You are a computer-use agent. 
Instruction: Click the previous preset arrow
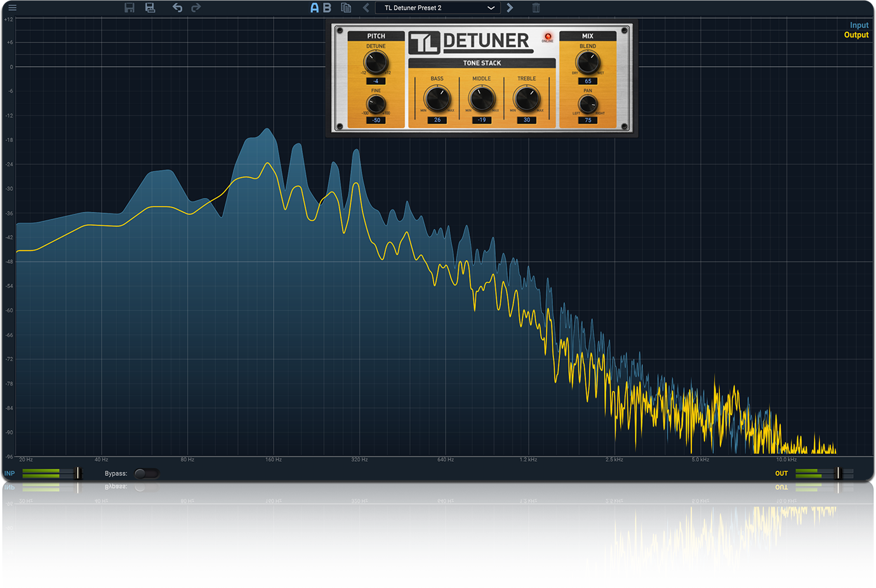click(365, 8)
